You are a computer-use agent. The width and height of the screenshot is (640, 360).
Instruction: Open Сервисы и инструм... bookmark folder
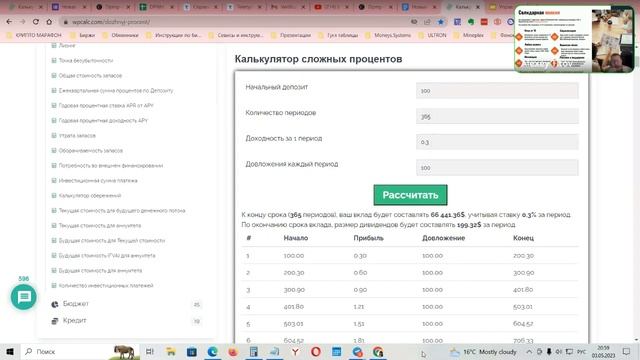236,35
